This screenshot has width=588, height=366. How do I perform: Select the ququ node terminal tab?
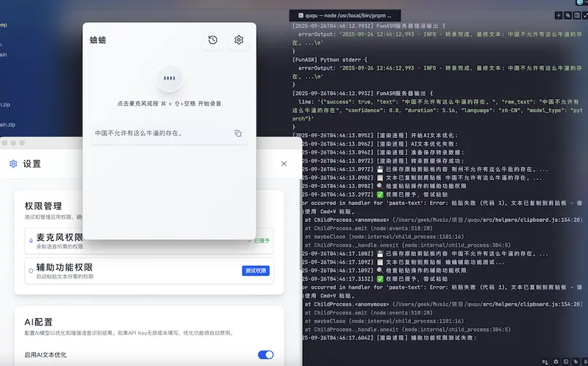pos(342,15)
